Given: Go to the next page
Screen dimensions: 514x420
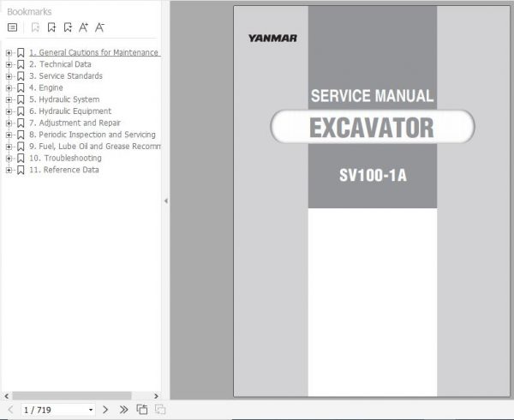Looking at the screenshot, I should (x=105, y=410).
